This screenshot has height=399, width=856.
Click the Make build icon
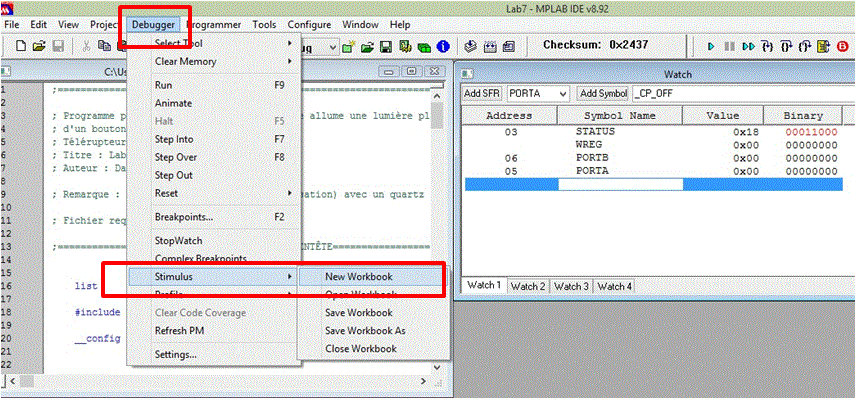tap(472, 47)
